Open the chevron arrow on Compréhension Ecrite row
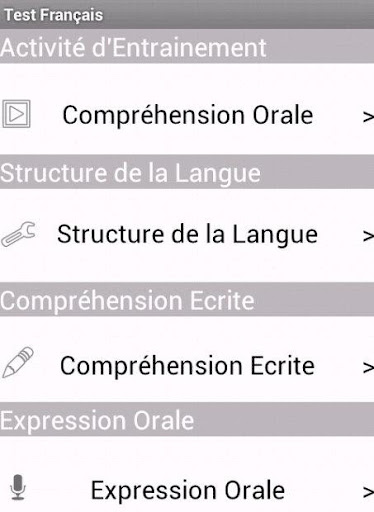The image size is (374, 512). click(x=368, y=367)
